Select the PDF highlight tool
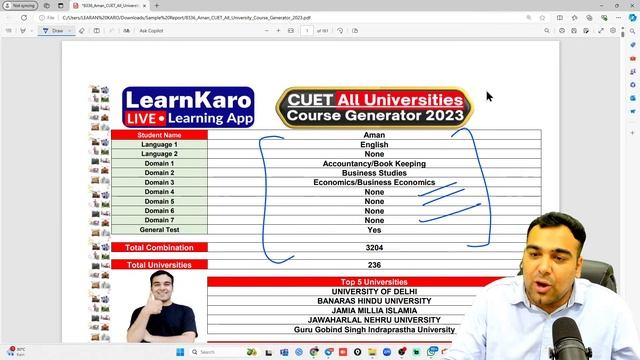 point(23,31)
